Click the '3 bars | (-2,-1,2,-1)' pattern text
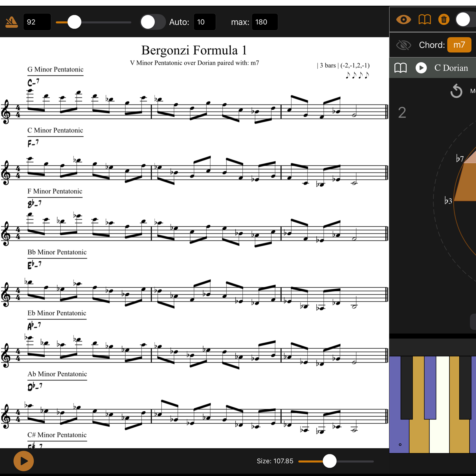 coord(343,66)
